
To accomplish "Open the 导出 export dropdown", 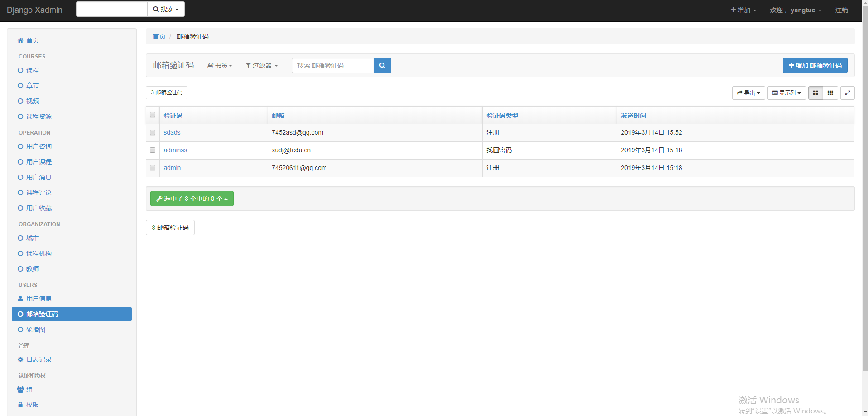I will click(x=748, y=93).
